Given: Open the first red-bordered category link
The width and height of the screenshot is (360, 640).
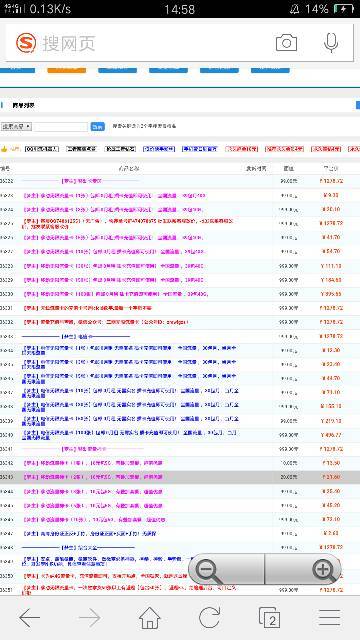Looking at the screenshot, I should (242, 149).
